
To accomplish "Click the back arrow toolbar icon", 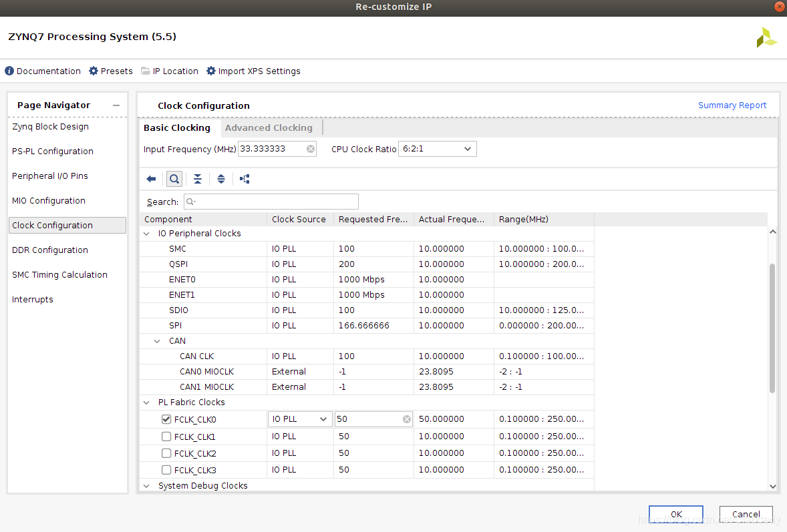I will (151, 179).
